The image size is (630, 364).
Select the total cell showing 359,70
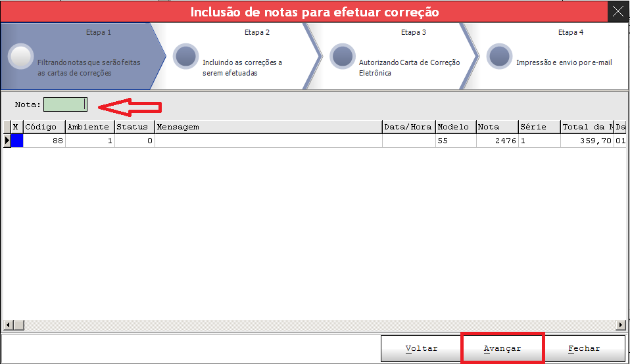coord(587,141)
